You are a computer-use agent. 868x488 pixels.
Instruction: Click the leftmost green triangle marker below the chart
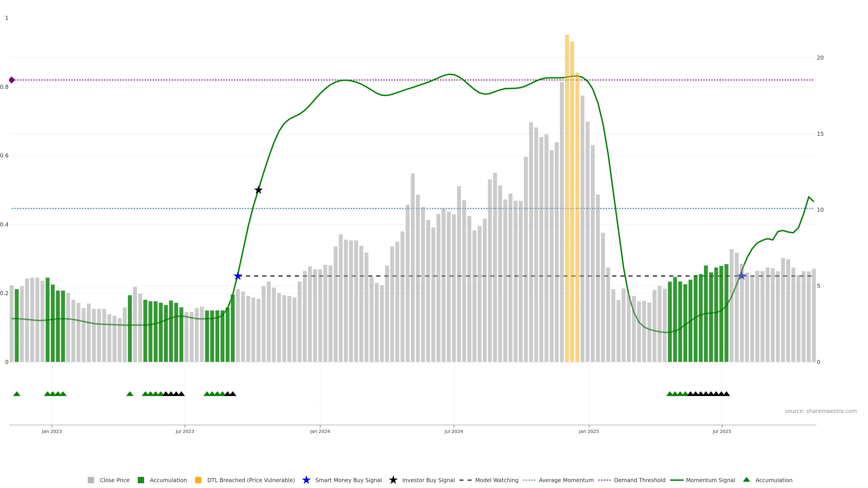coord(17,394)
